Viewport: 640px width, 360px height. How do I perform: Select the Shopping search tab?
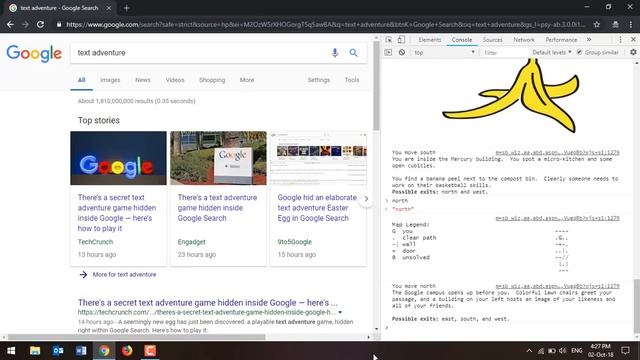[x=212, y=80]
